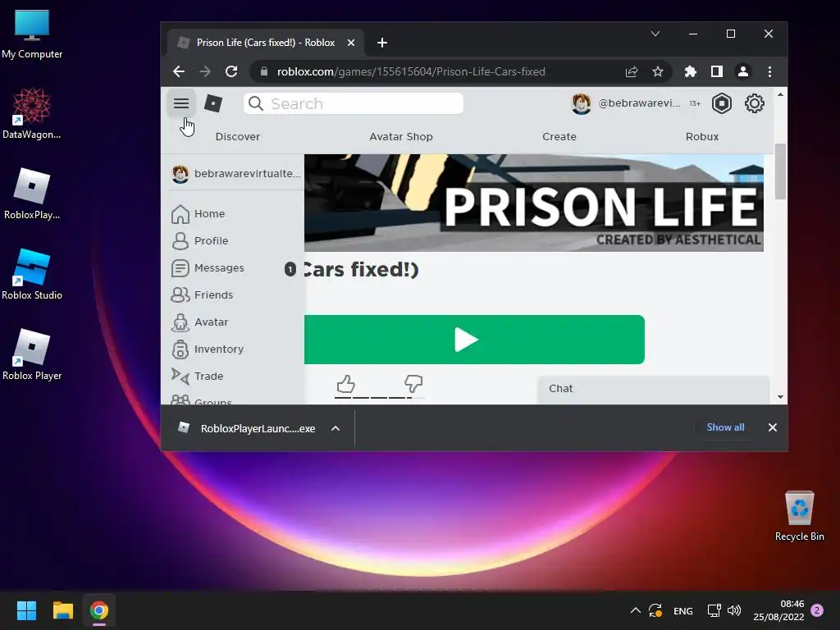Dislike the game with thumbs down

pos(413,384)
